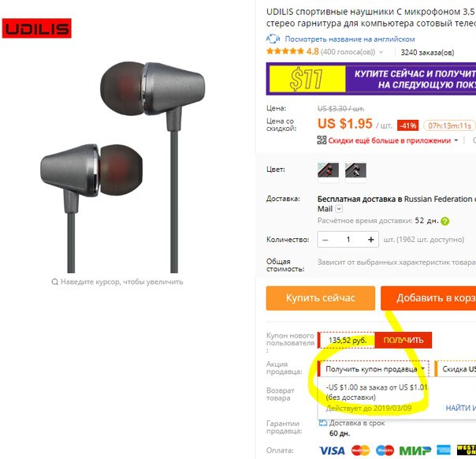
Task: Click the МИР payment icon
Action: coord(415,450)
